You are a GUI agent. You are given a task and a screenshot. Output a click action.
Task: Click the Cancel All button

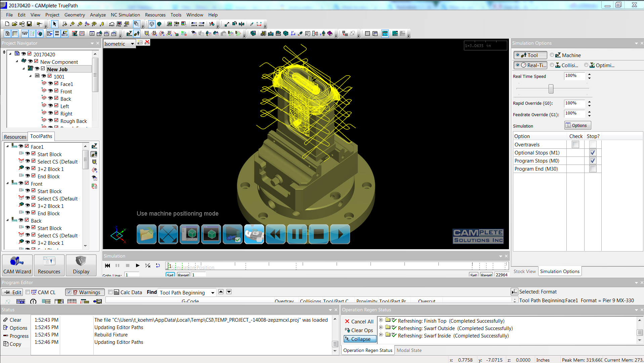[359, 321]
